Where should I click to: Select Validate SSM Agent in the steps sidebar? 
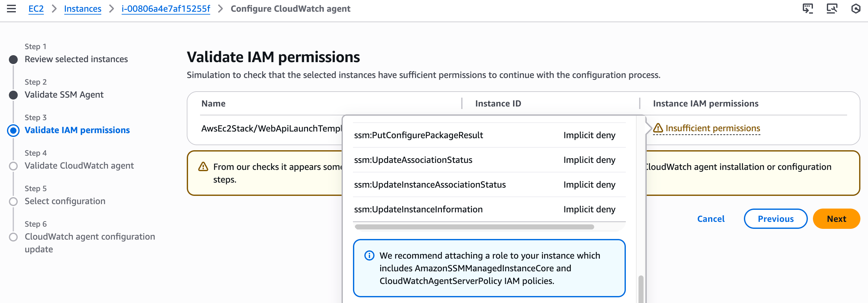click(x=64, y=94)
